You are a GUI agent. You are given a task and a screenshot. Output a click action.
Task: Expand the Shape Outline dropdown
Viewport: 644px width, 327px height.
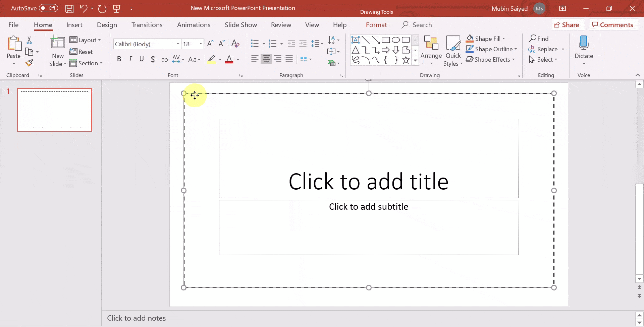click(x=516, y=49)
